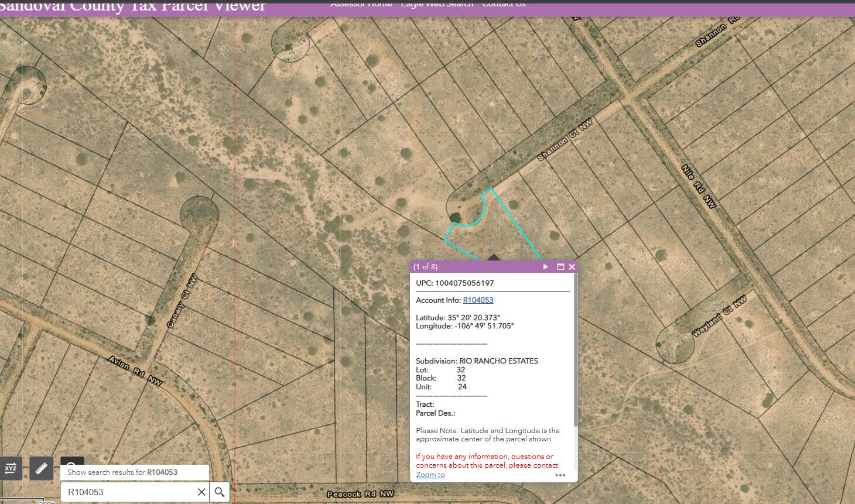Click the Shannon Ct NW road label
Screen dimensions: 855x504
coord(566,141)
